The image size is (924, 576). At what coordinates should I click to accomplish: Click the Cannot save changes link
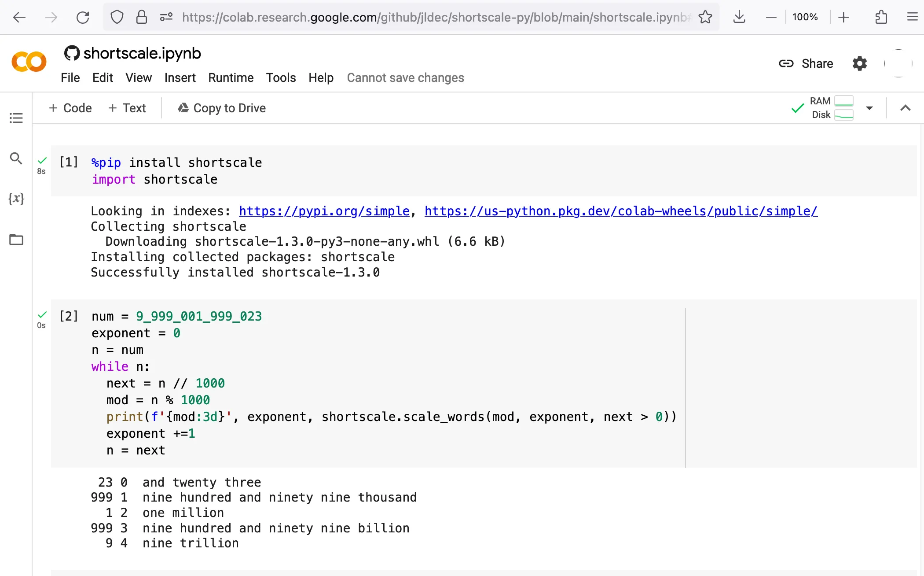click(x=405, y=78)
